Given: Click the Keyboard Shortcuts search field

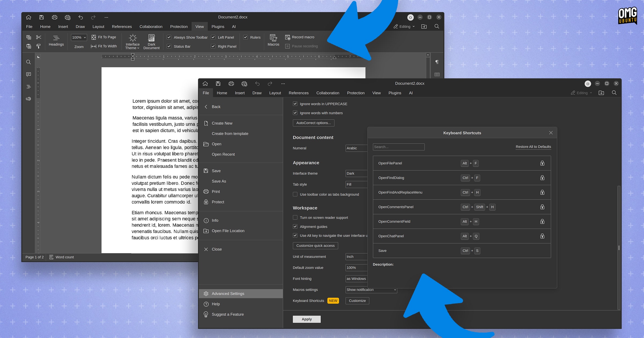Looking at the screenshot, I should click(398, 147).
